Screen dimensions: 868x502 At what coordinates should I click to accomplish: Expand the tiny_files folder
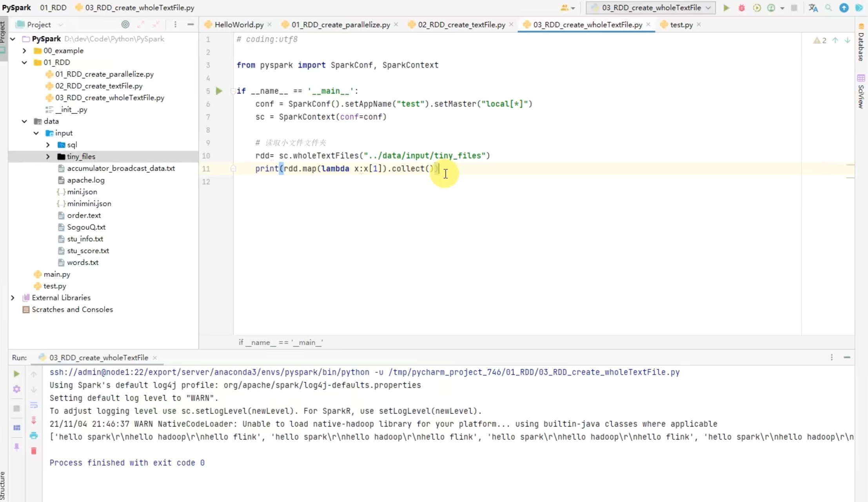pos(48,156)
